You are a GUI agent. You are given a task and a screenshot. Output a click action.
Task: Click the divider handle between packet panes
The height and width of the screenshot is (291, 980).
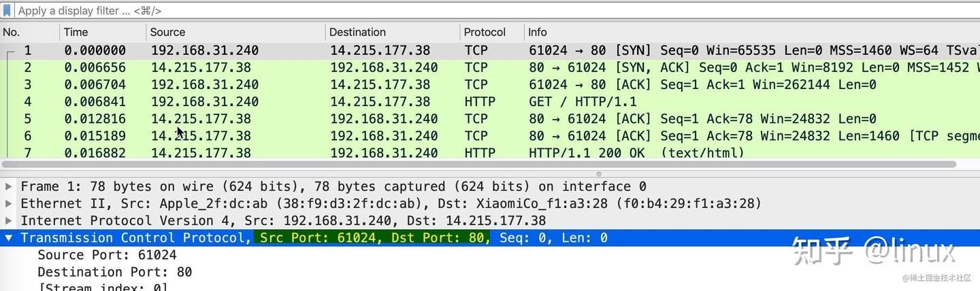point(599,174)
